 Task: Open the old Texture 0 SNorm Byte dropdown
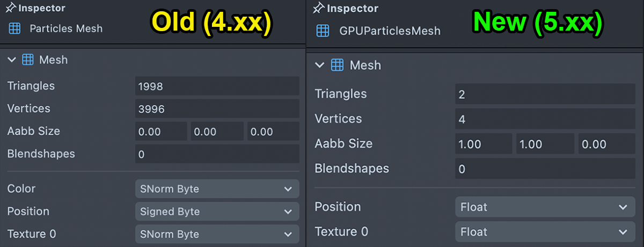(x=217, y=234)
